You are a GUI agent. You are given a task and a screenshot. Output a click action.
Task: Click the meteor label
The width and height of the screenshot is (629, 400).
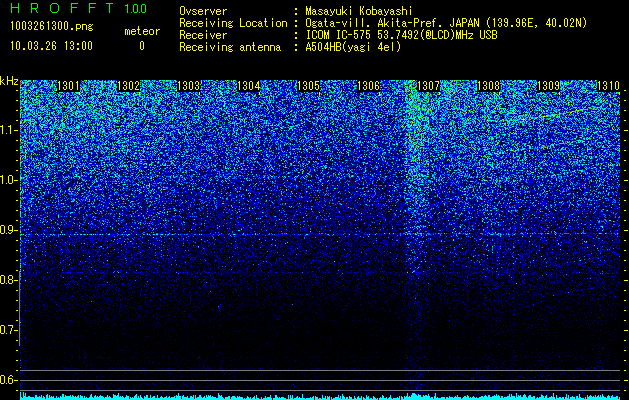[142, 31]
